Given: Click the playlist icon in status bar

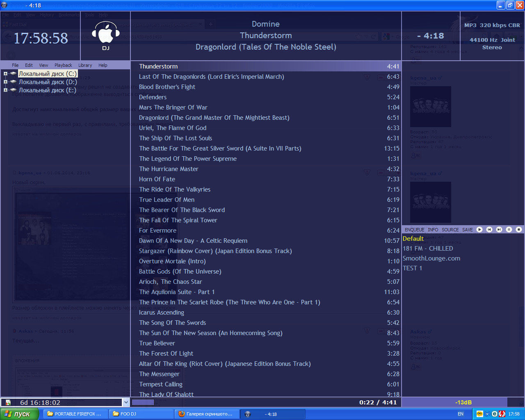Looking at the screenshot, I should 8,403.
